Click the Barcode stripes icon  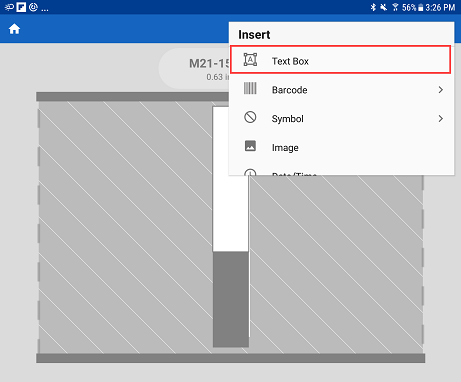pos(250,89)
